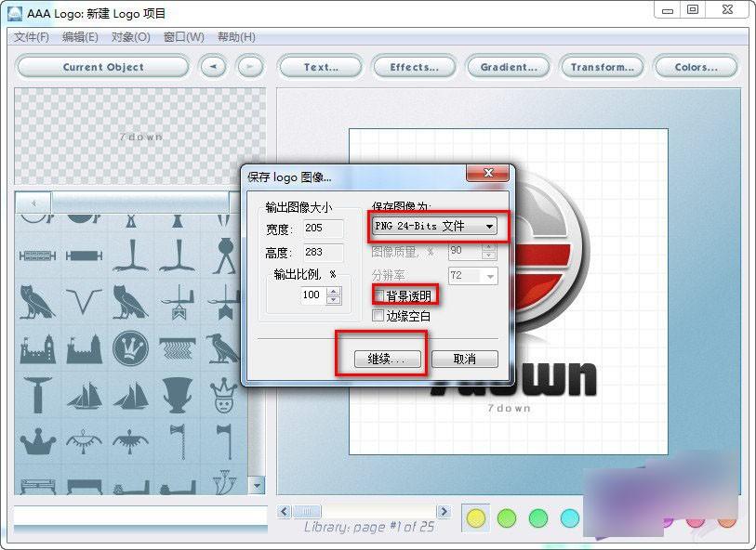Choose the castle silhouette shape

pos(37,350)
